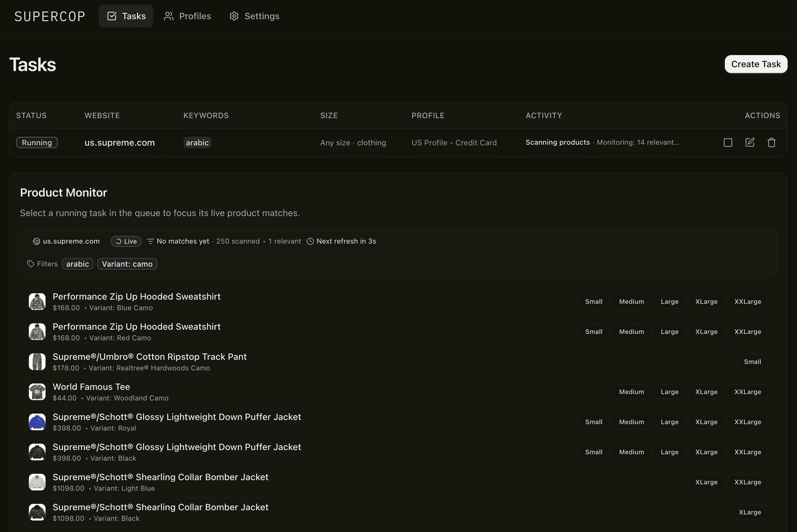Open the edit pencil icon for the running task
Image resolution: width=797 pixels, height=532 pixels.
[750, 143]
